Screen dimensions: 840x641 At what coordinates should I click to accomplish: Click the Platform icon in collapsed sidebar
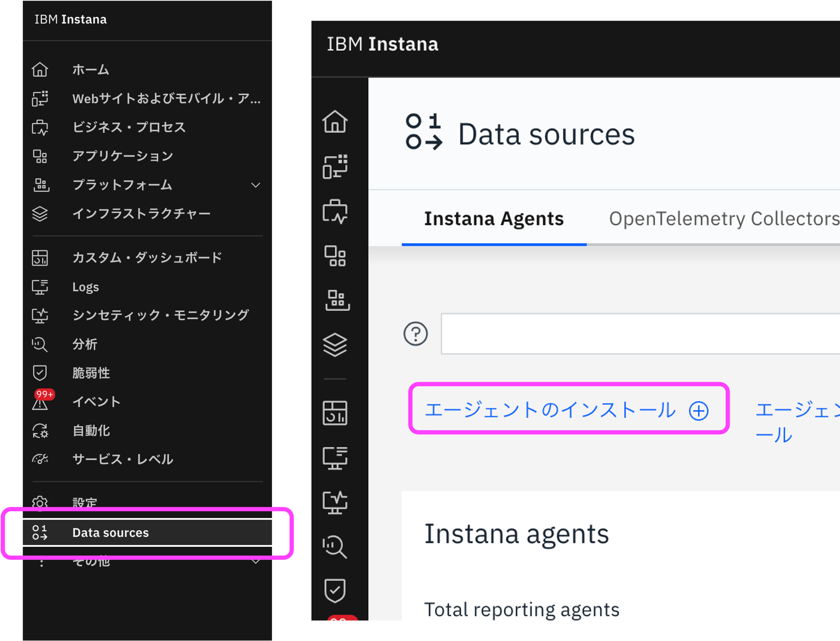tap(337, 300)
